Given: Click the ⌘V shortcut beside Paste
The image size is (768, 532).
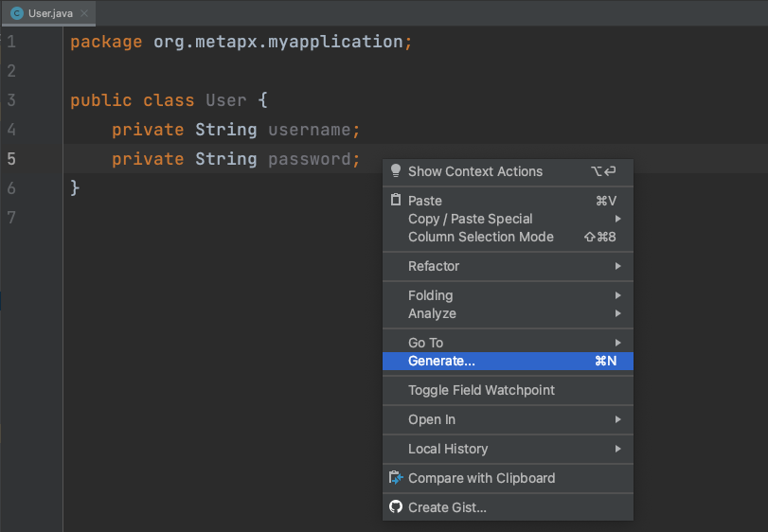Looking at the screenshot, I should pyautogui.click(x=606, y=201).
